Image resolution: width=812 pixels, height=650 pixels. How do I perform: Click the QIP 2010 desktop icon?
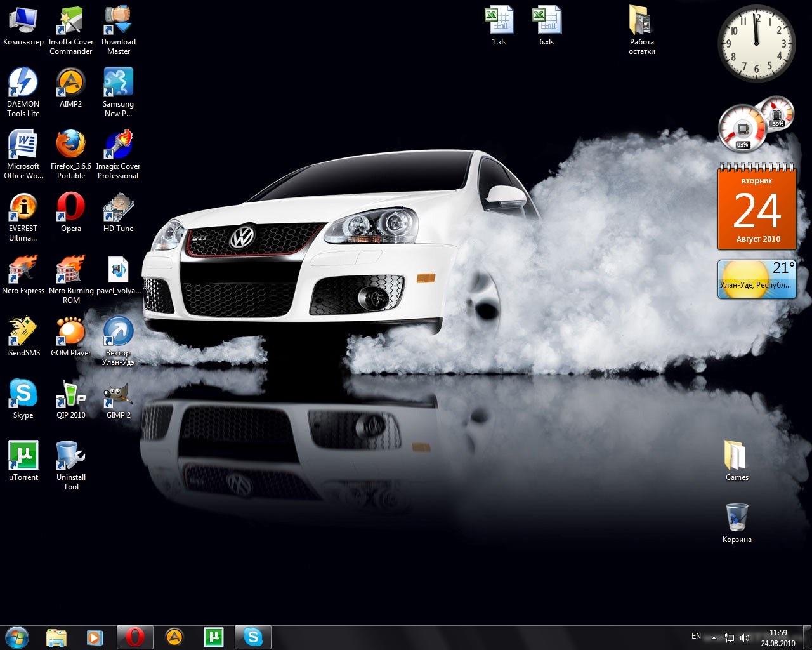[70, 394]
